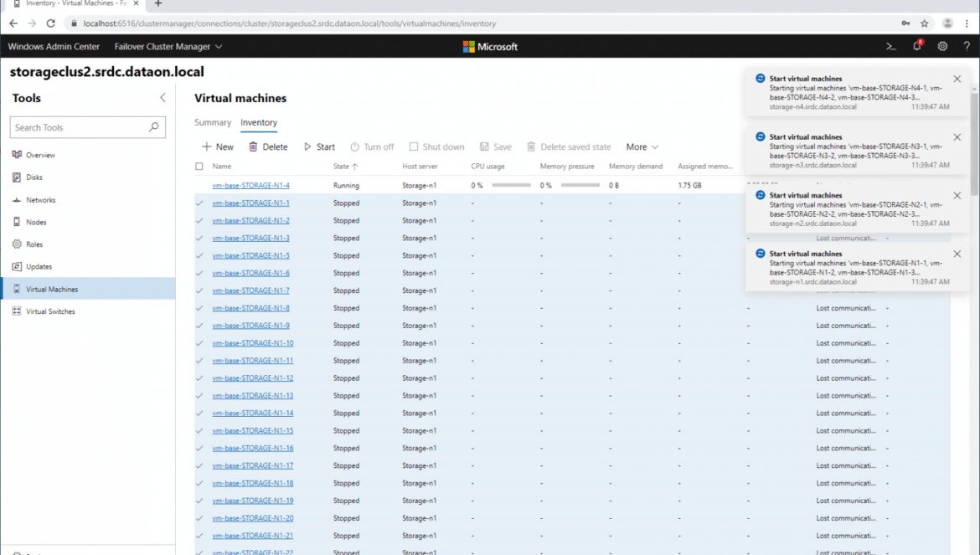The width and height of the screenshot is (980, 555).
Task: Click the Start toolbar button
Action: pyautogui.click(x=319, y=146)
